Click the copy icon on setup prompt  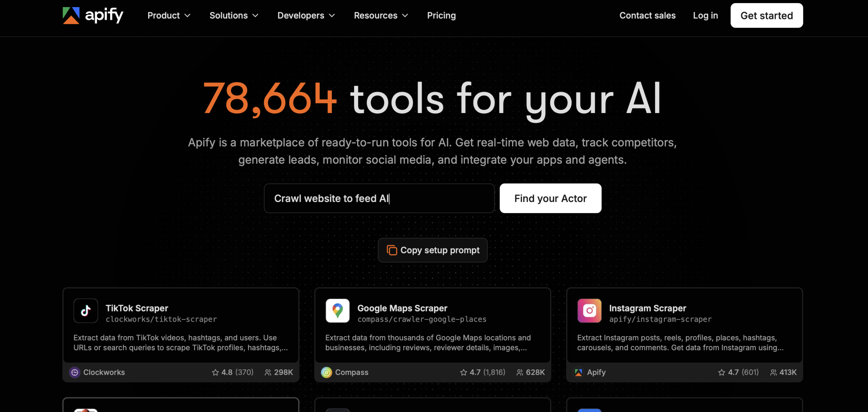[392, 250]
